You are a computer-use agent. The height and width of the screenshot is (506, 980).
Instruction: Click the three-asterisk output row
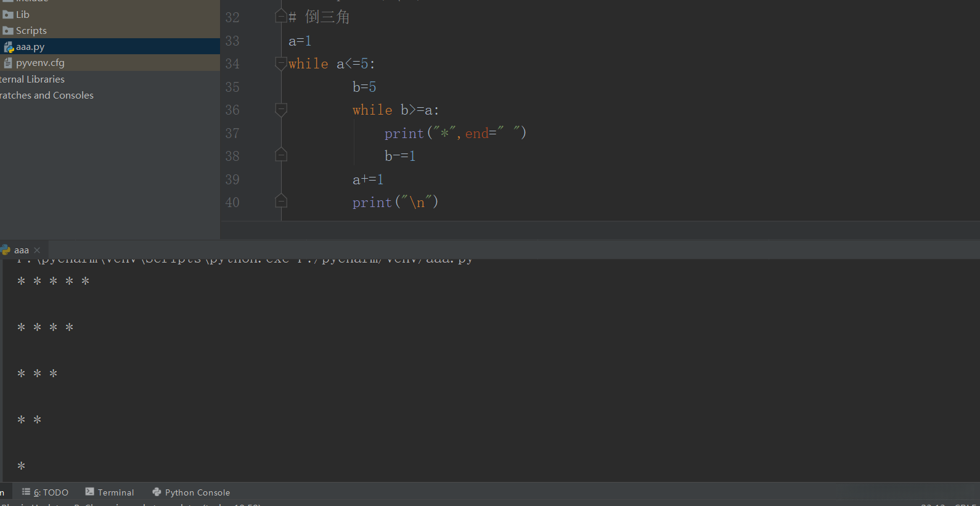click(x=38, y=373)
